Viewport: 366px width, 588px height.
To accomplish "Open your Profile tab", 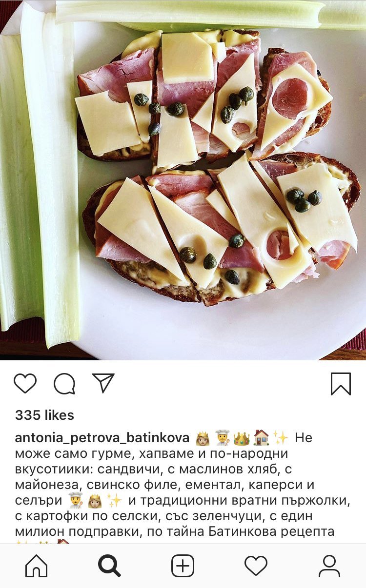I will 329,566.
